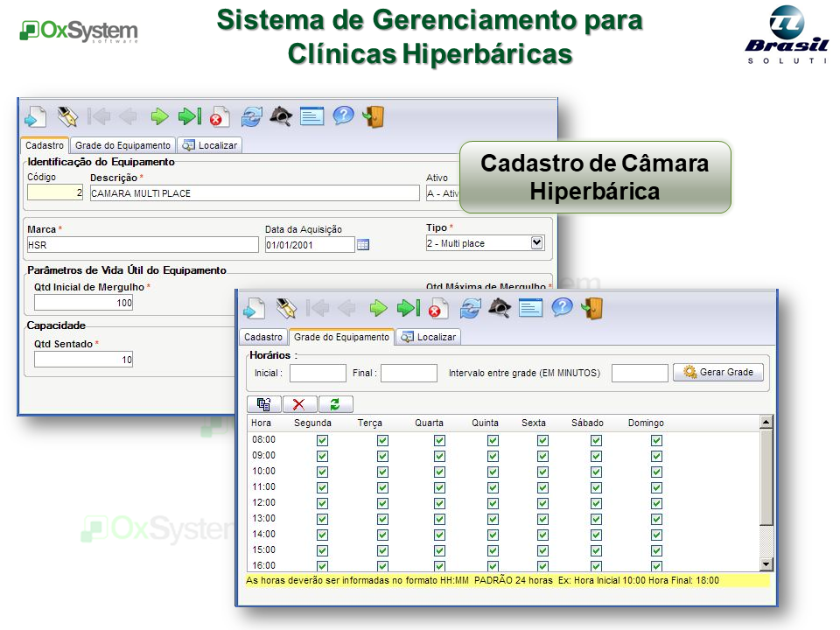840x630 pixels.
Task: Click the red X button above the schedule grid
Action: (299, 403)
